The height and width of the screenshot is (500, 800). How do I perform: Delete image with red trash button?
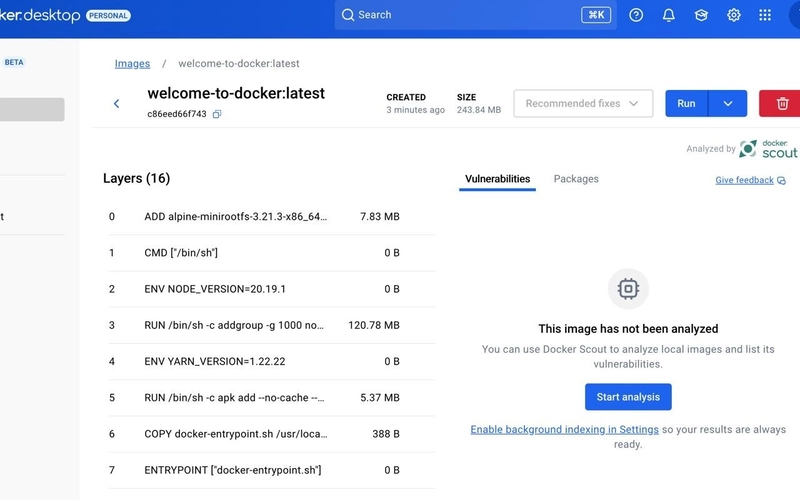click(x=781, y=104)
